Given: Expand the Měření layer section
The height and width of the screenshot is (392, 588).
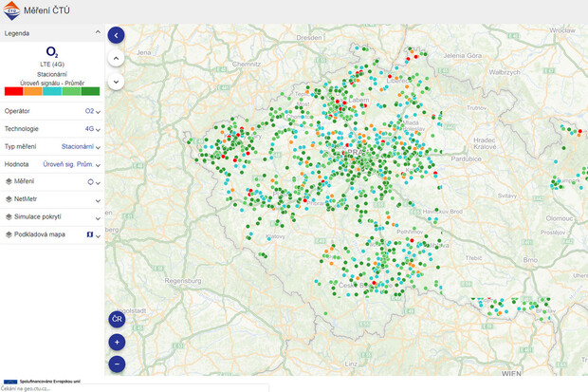Looking at the screenshot, I should coord(98,181).
